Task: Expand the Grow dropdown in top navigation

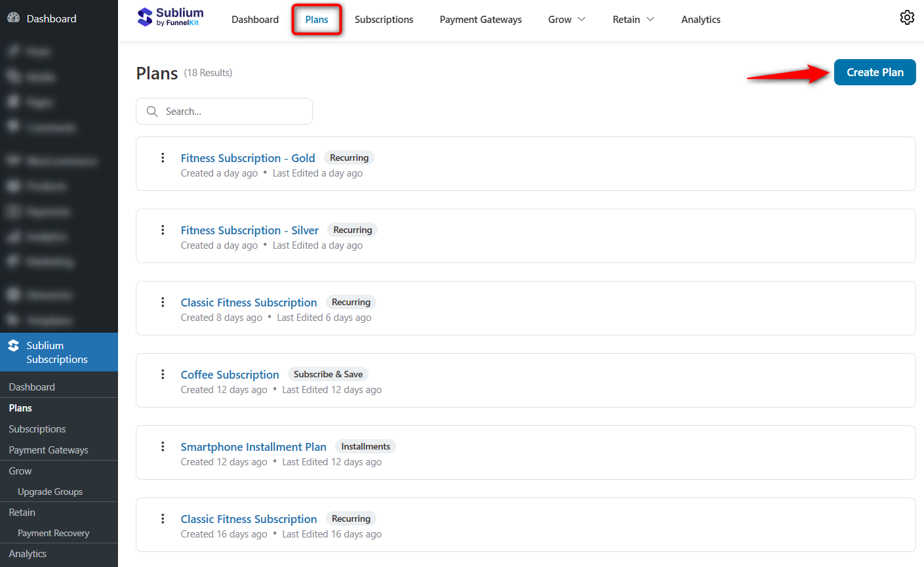Action: pyautogui.click(x=566, y=20)
